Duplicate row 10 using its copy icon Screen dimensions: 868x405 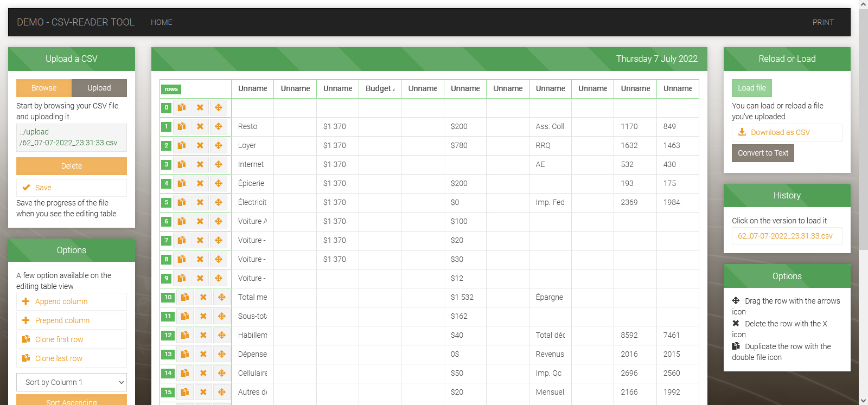[184, 297]
